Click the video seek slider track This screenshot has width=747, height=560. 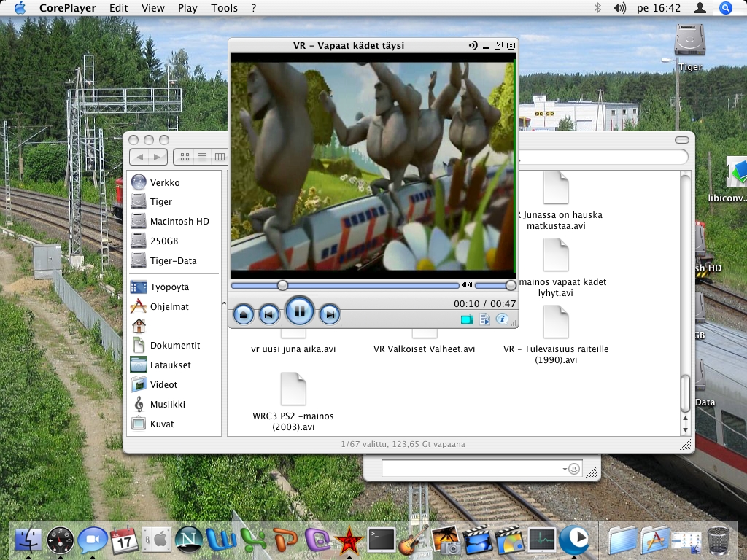click(365, 285)
